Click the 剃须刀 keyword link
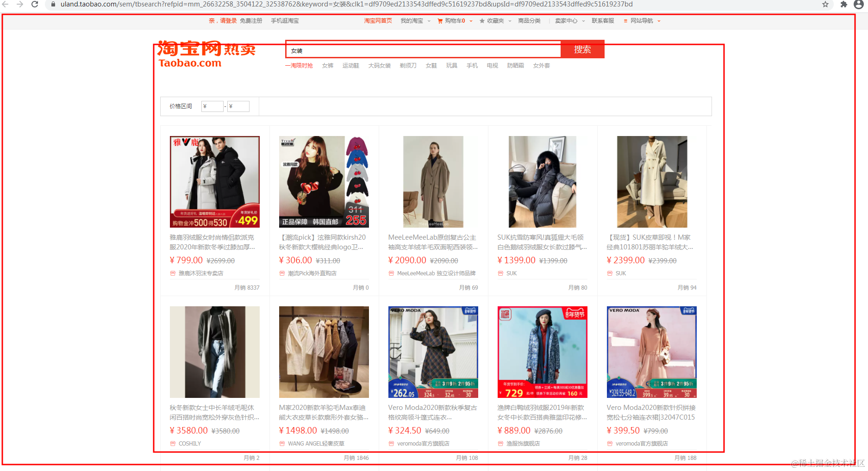Viewport: 868px width, 471px height. (x=408, y=66)
